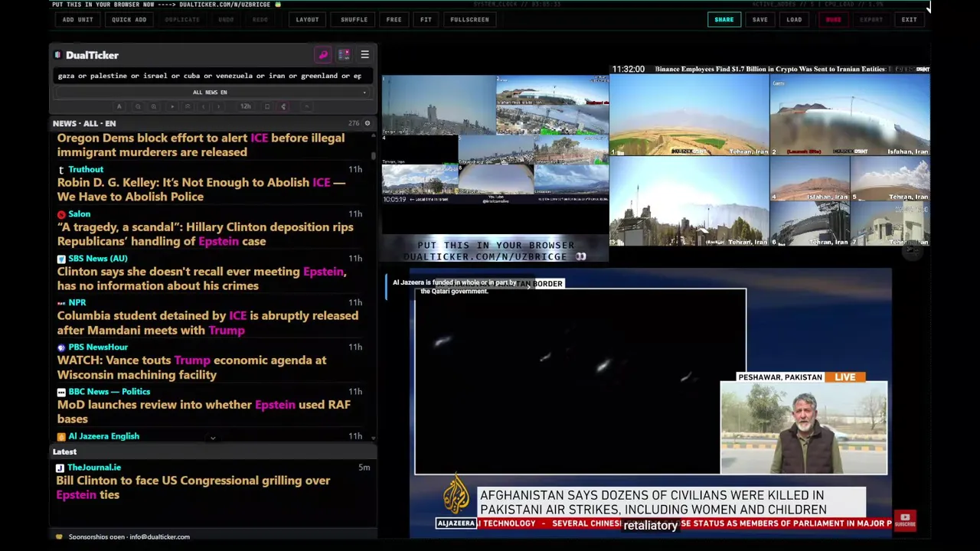Image resolution: width=980 pixels, height=551 pixels.
Task: Click the '276' article count
Action: [354, 123]
